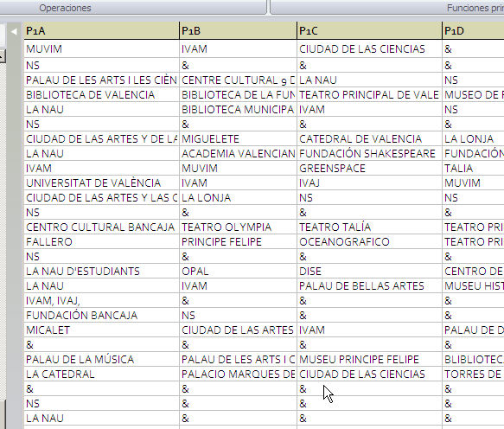
Task: Select CIUDAD DE LAS ARTES Y LAS C cell
Action: pos(101,197)
